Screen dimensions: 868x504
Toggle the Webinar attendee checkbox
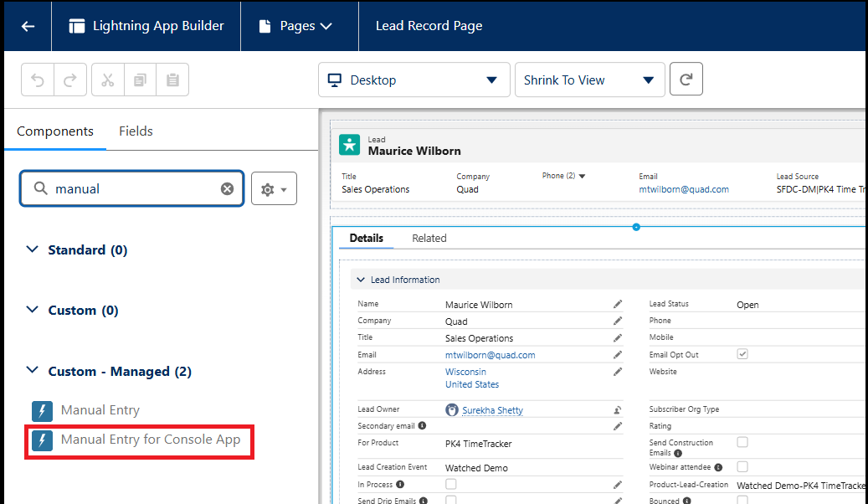(x=742, y=467)
